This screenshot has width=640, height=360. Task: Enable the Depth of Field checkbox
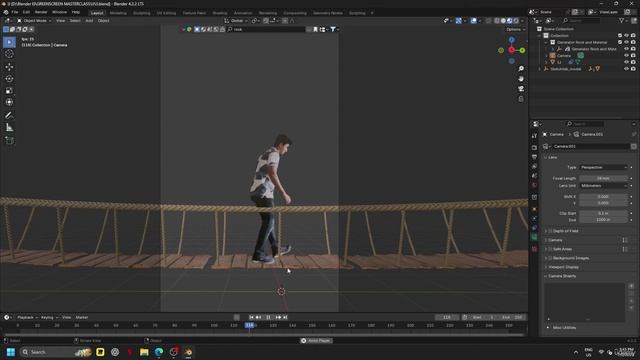(x=550, y=231)
